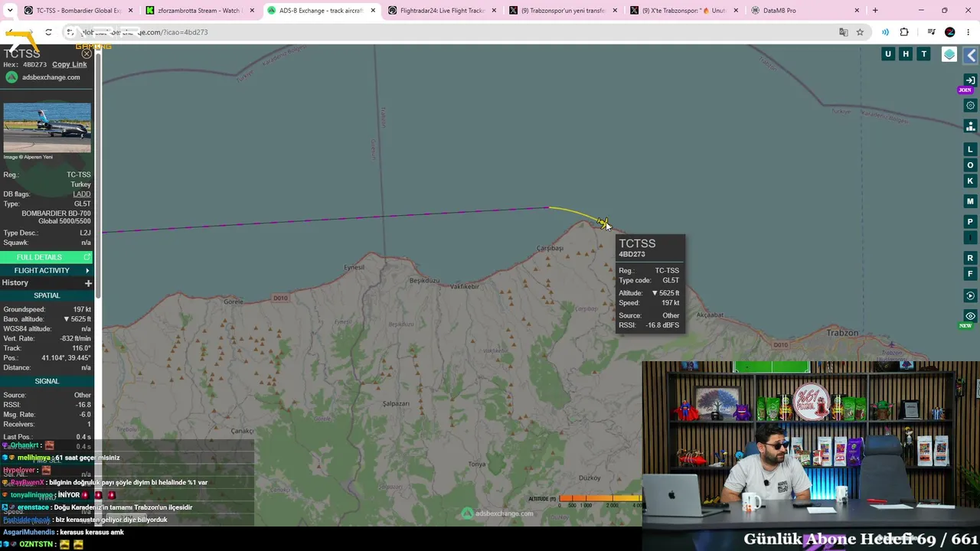Open the adsbexchange.com logo link

pyautogui.click(x=43, y=77)
